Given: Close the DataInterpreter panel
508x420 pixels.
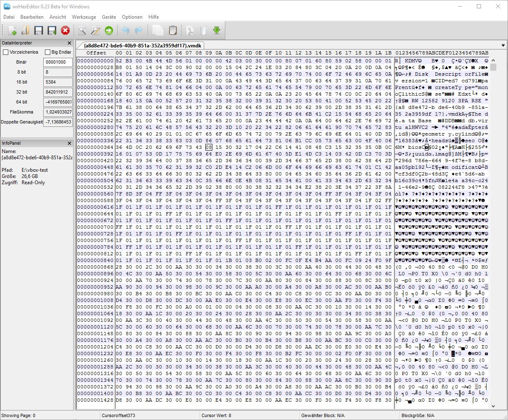Looking at the screenshot, I should 69,43.
